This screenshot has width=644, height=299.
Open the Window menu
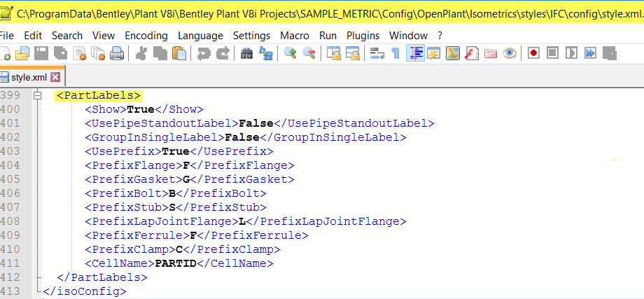(x=408, y=36)
